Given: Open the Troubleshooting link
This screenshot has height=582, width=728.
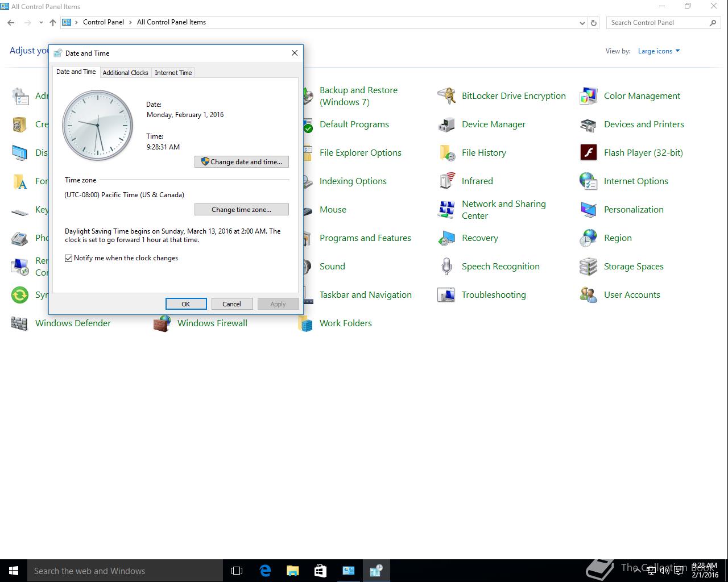Looking at the screenshot, I should pos(493,295).
